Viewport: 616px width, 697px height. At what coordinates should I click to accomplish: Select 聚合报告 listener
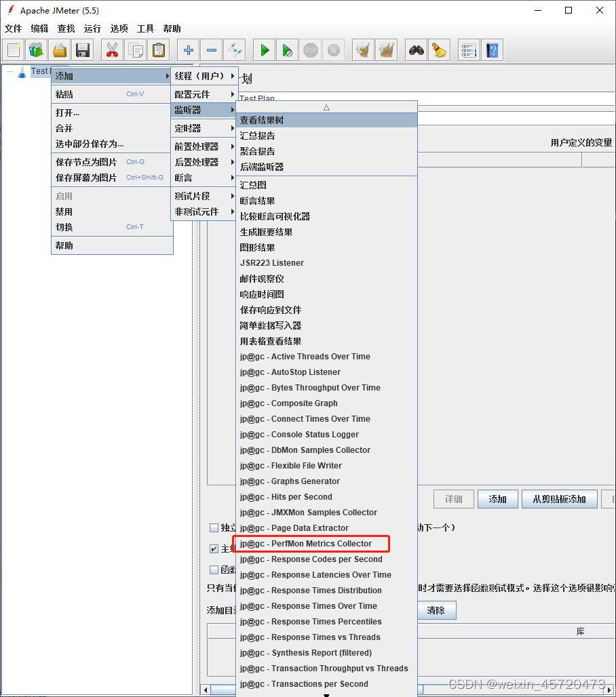pyautogui.click(x=326, y=151)
